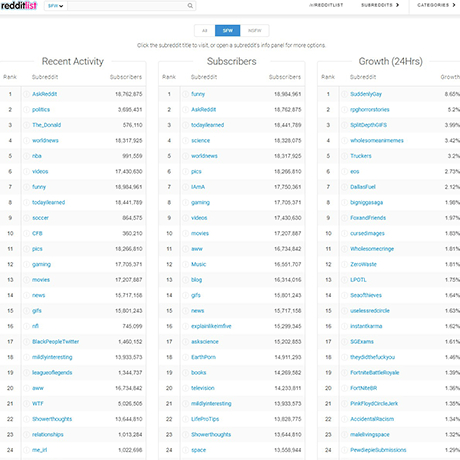The height and width of the screenshot is (460, 460).
Task: Open info icon beside soccer
Action: [x=26, y=218]
